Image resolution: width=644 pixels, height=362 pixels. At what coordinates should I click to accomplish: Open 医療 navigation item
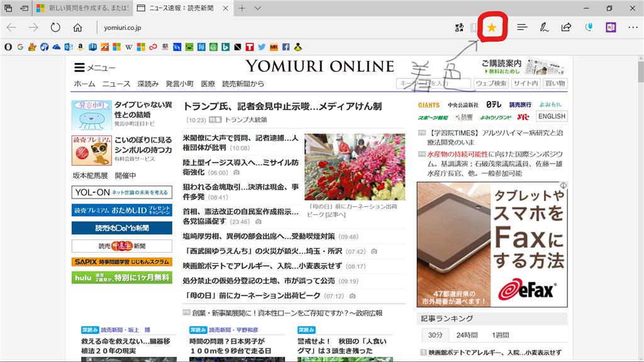click(x=208, y=84)
